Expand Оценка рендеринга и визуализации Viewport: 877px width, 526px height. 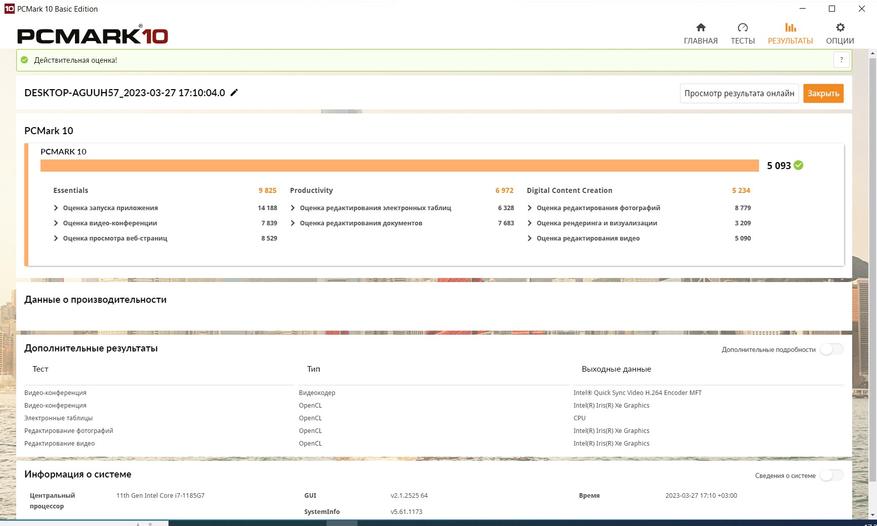529,223
